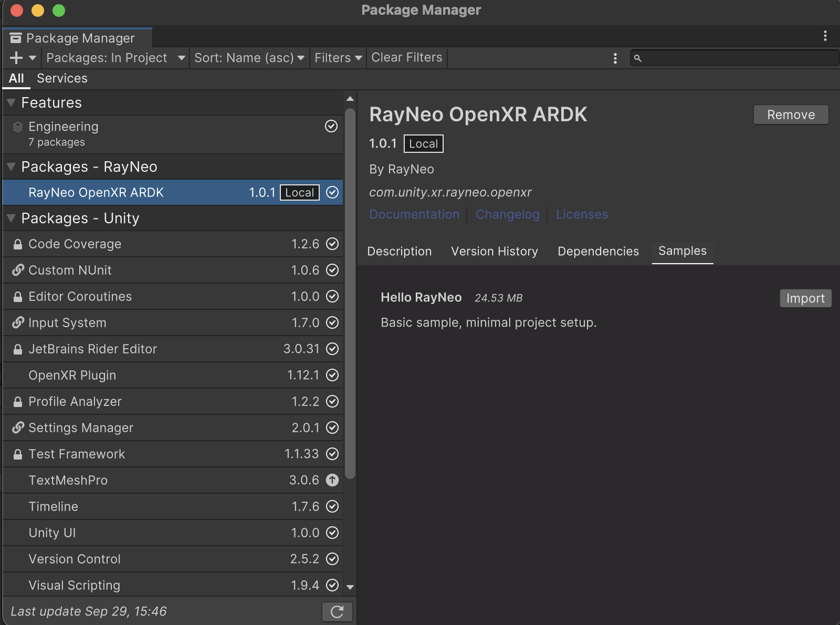Select the TextMeshPro package

[173, 480]
